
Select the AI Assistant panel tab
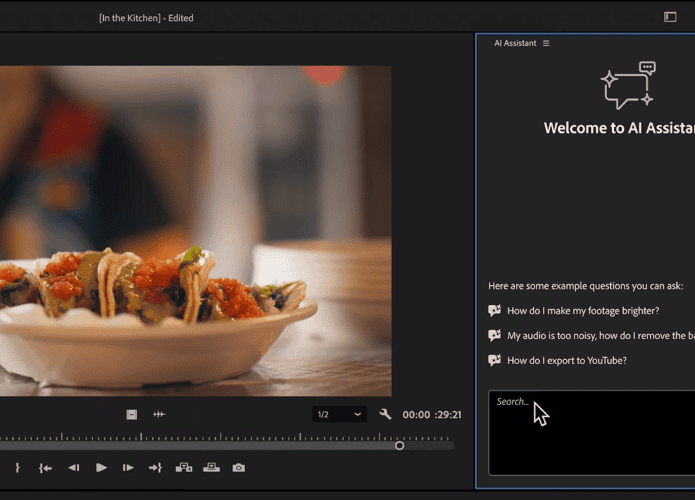tap(515, 43)
